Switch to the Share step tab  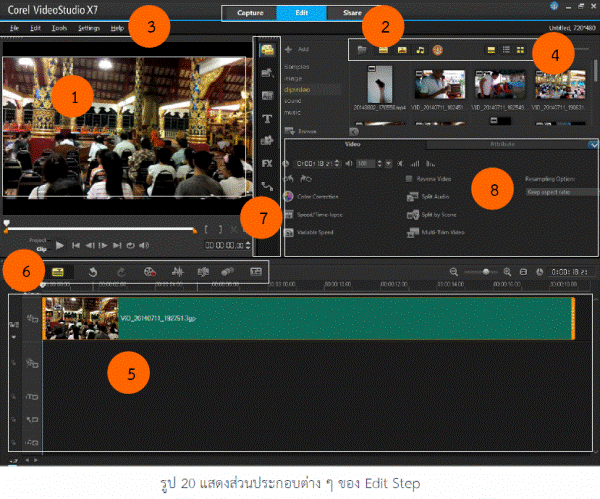pyautogui.click(x=352, y=13)
